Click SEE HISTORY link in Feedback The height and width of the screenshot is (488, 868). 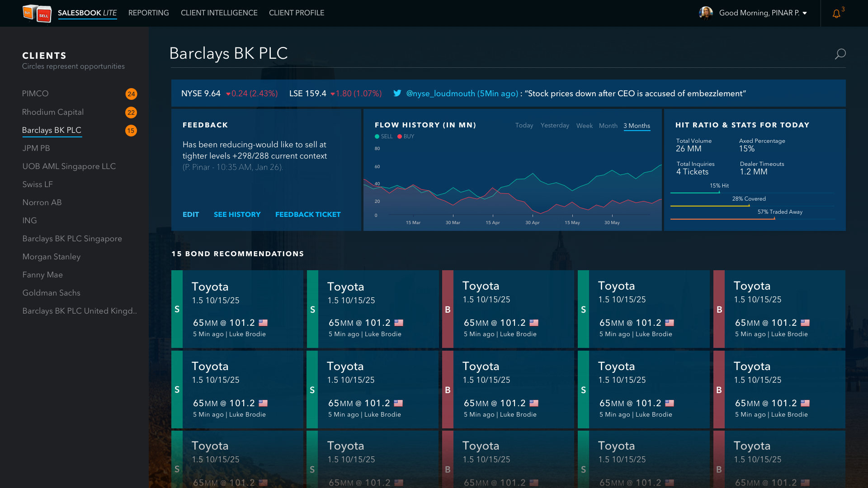pos(237,215)
